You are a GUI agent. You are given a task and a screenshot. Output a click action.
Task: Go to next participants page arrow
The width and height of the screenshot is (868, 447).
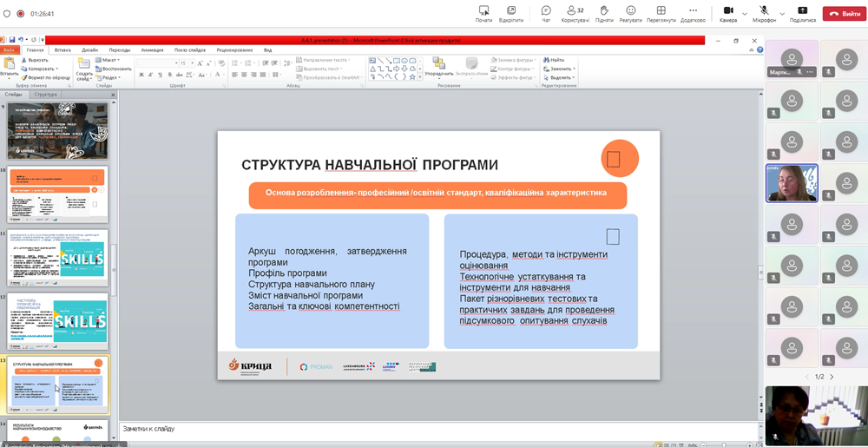point(832,377)
